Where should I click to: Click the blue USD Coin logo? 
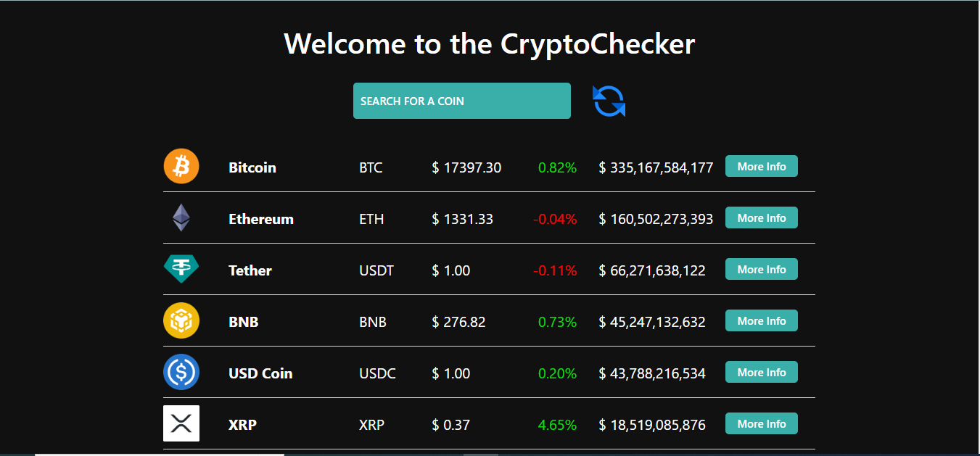click(x=181, y=373)
